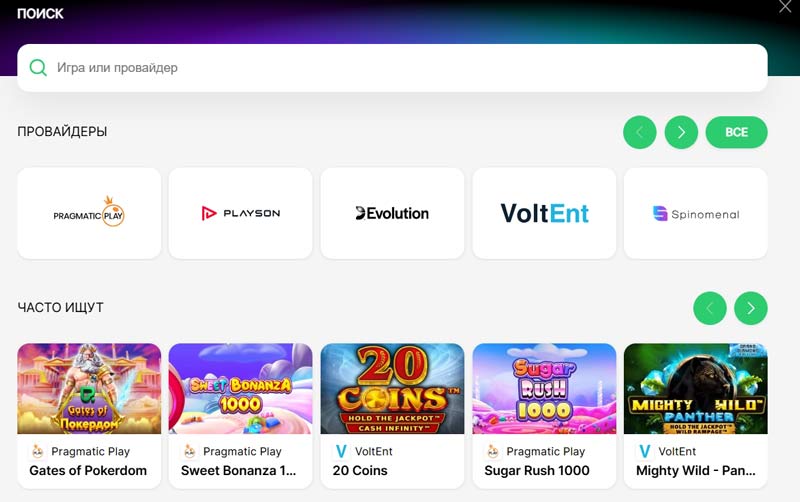
Task: Choose the Spinomenal provider logo
Action: (695, 213)
